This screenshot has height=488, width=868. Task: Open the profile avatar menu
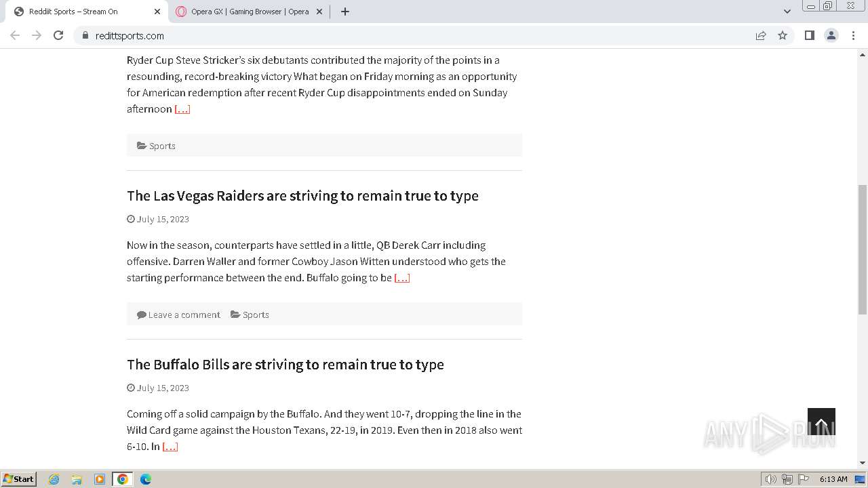point(831,35)
